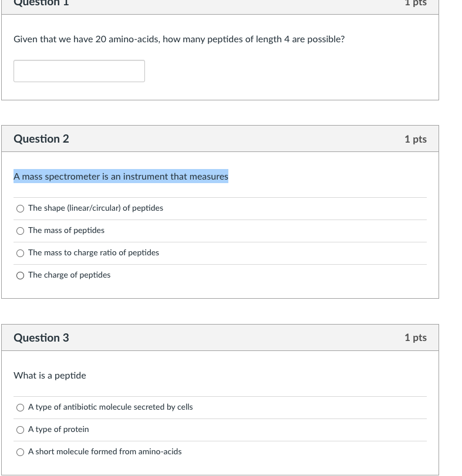Click the Question 1 answer text box

(x=79, y=71)
